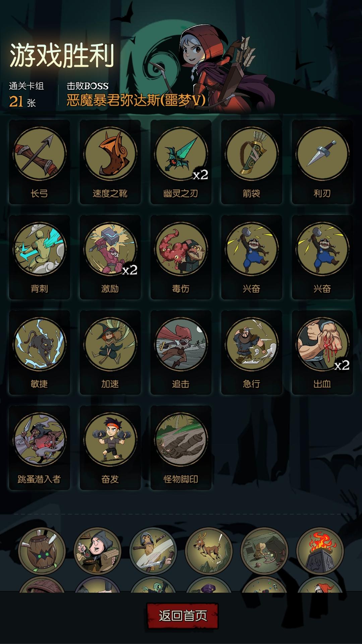Tap the 幽灵之刃 dagger card
362x644 pixels.
[181, 162]
